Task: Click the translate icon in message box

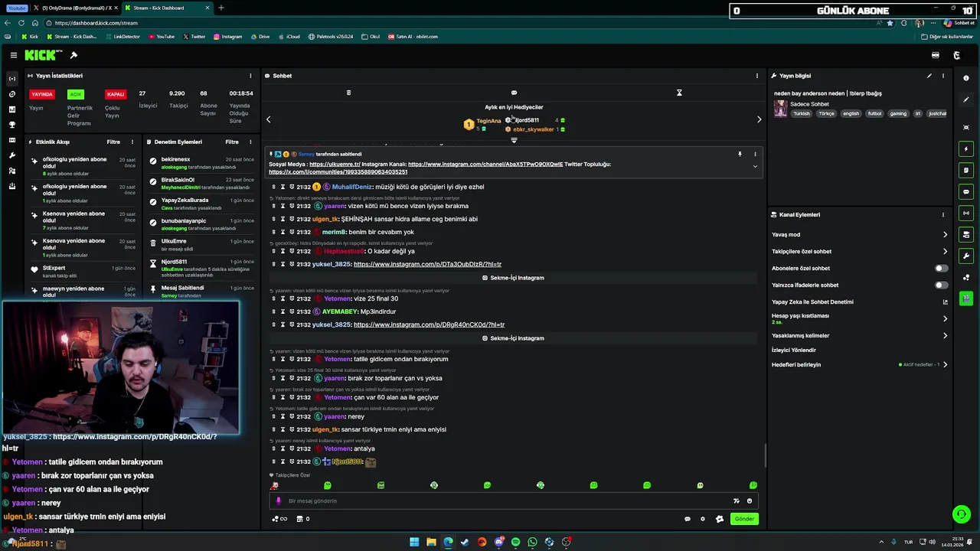Action: pos(736,500)
